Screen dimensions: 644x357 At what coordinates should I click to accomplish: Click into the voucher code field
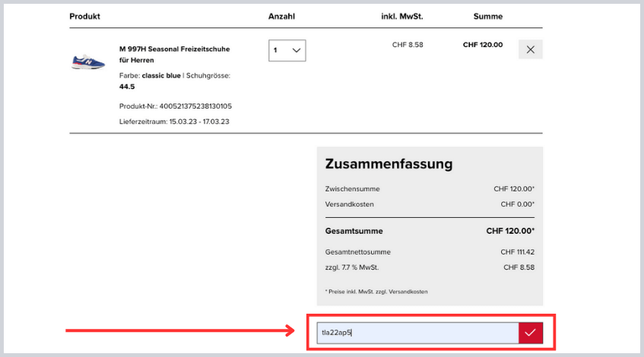pos(417,333)
